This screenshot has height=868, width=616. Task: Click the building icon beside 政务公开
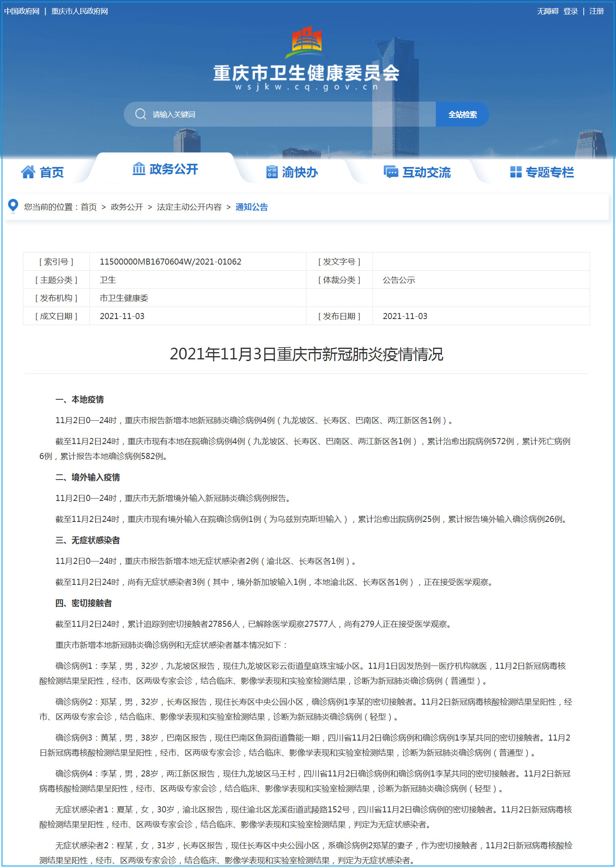click(139, 169)
